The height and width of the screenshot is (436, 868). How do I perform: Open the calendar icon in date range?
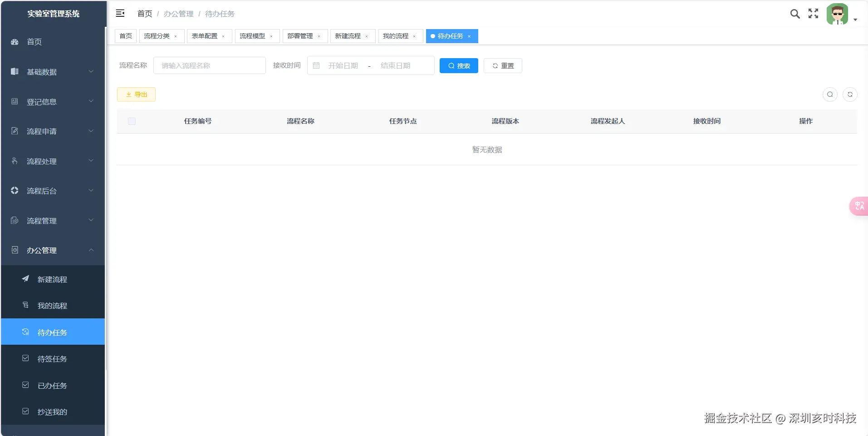click(316, 66)
